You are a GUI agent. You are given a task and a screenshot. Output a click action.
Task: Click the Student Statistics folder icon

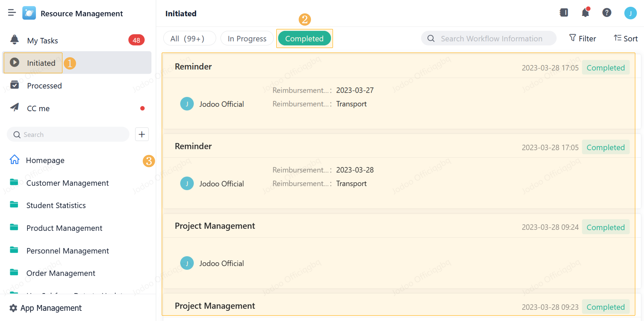14,205
